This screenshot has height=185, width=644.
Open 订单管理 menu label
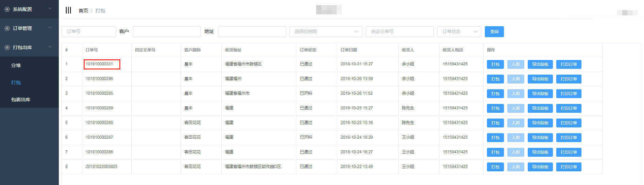(x=22, y=28)
